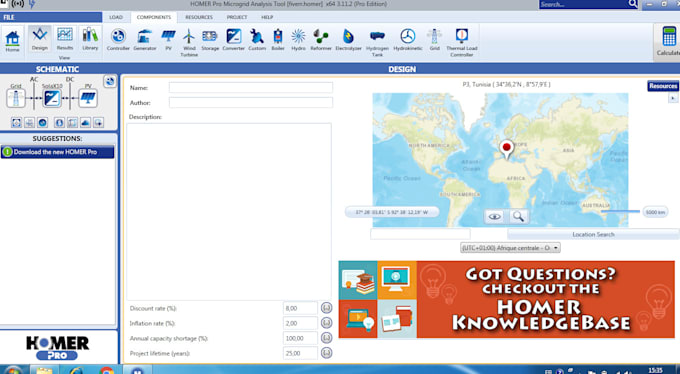Open sensitivity for Discount rate
The height and width of the screenshot is (374, 680).
click(x=326, y=308)
